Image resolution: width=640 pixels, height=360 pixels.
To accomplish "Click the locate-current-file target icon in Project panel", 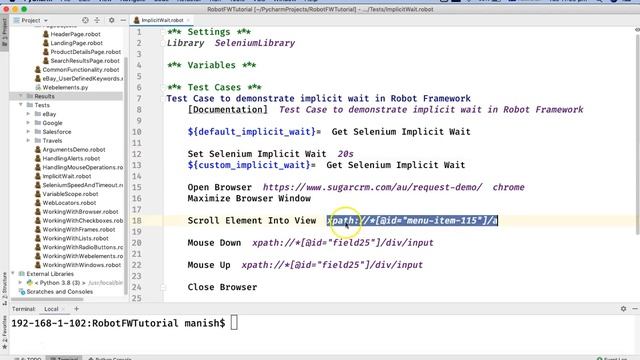I will click(x=85, y=20).
